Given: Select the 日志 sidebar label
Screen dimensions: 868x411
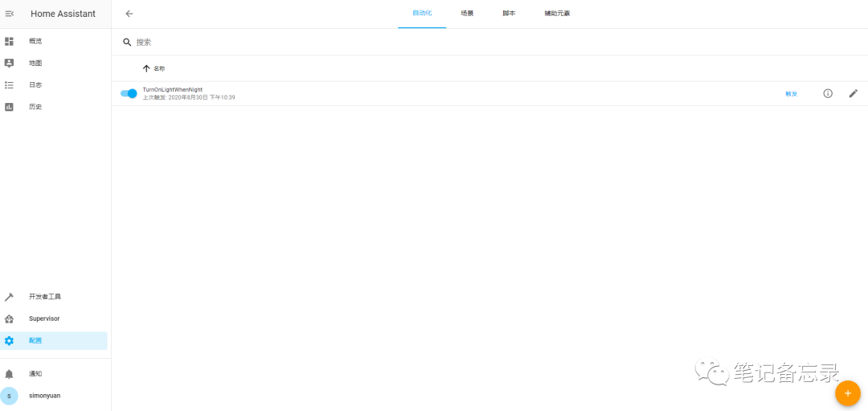Looking at the screenshot, I should 35,85.
